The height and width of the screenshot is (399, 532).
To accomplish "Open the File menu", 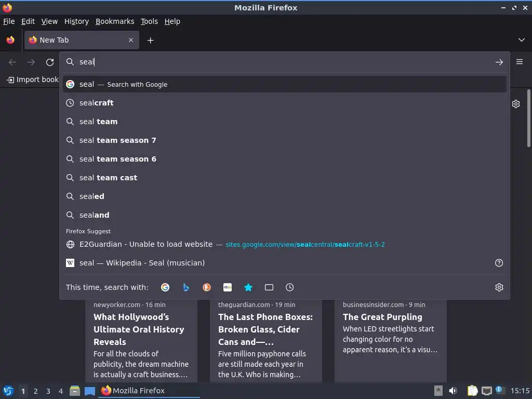I will click(9, 21).
